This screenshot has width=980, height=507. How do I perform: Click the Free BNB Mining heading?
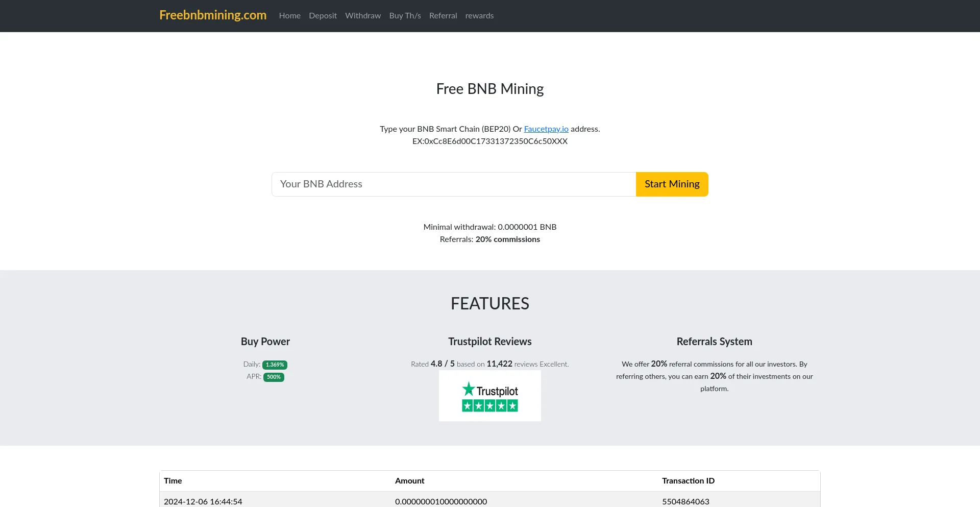pyautogui.click(x=489, y=88)
